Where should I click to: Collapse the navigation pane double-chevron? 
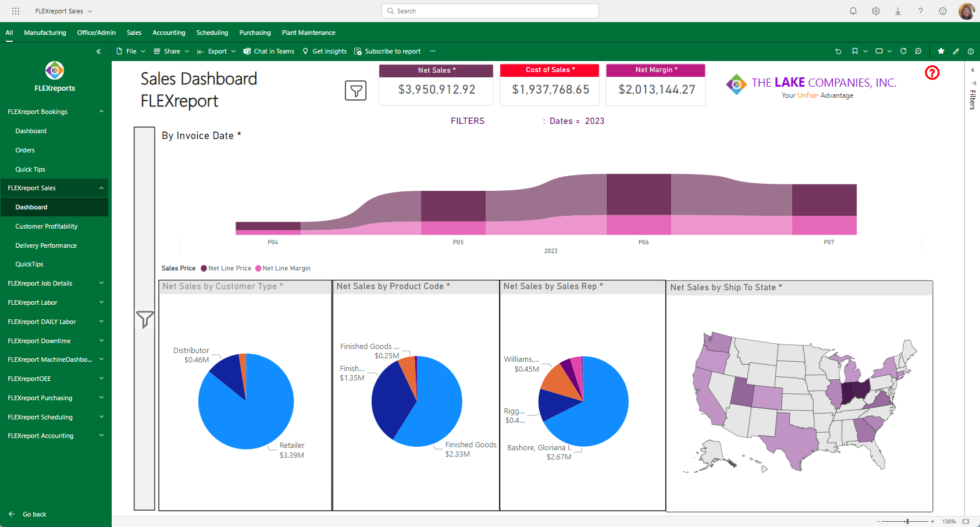98,51
